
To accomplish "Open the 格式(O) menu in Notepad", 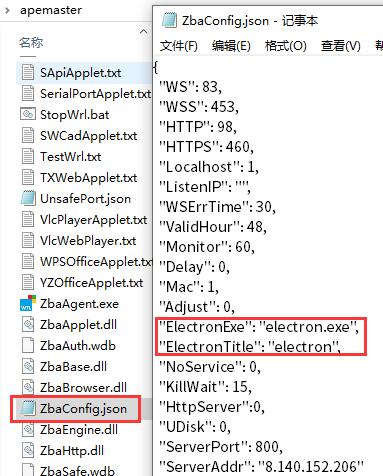I will 286,46.
